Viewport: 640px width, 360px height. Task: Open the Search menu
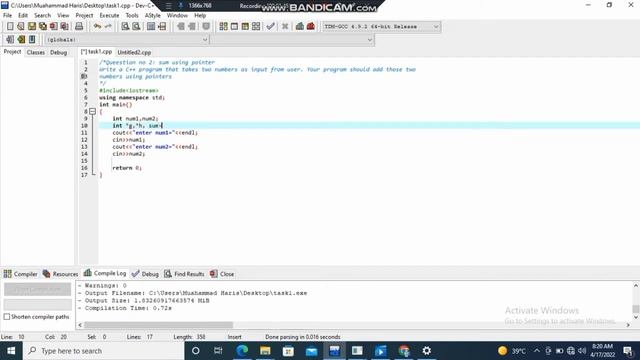(42, 16)
